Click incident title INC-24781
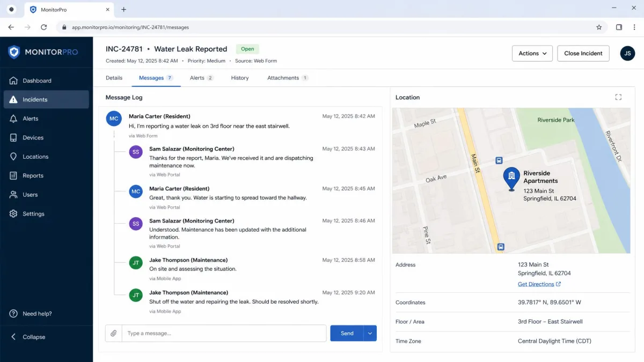This screenshot has height=362, width=644. [124, 49]
